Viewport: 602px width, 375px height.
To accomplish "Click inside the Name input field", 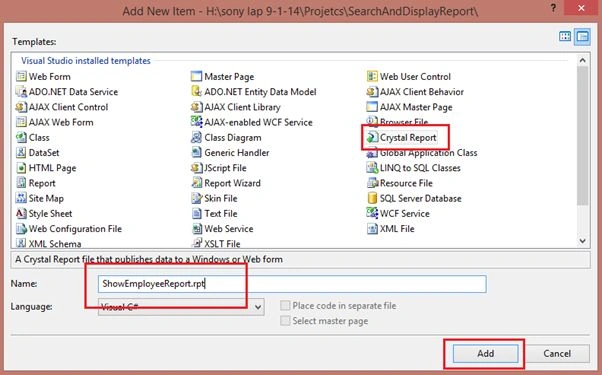I will click(x=292, y=284).
